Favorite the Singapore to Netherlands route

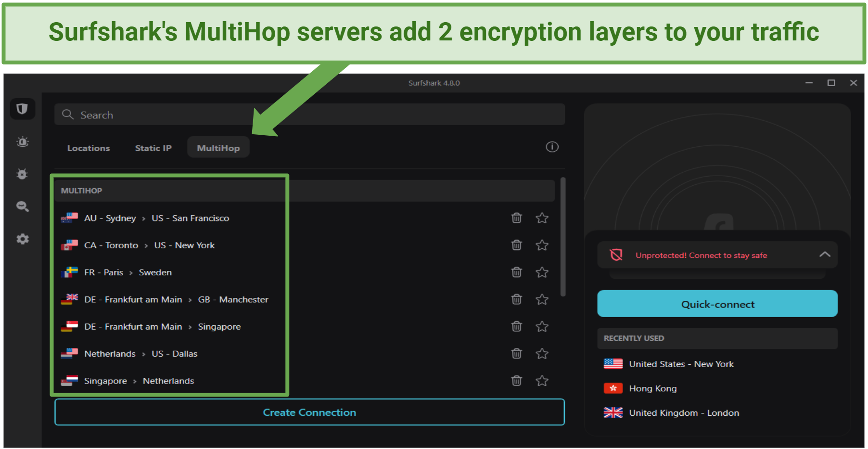542,381
